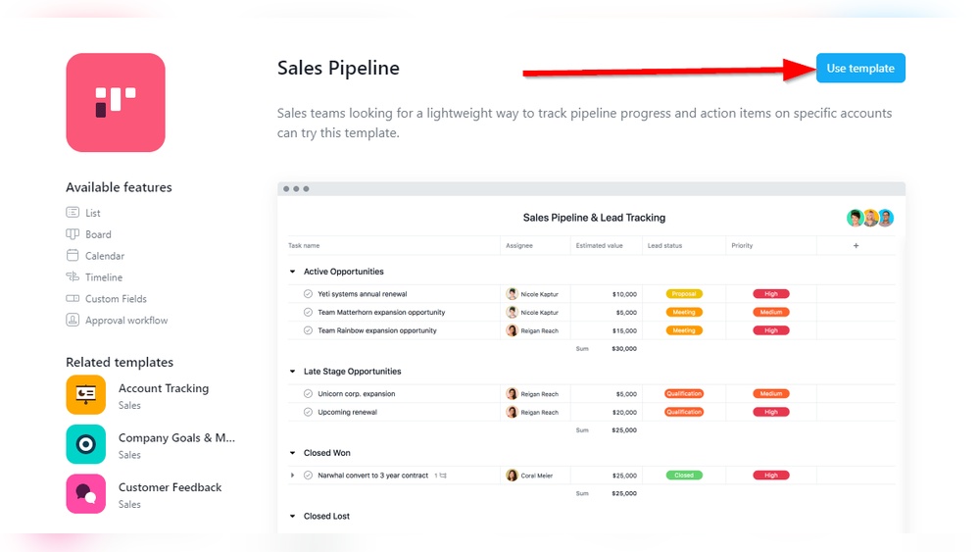
Task: Expand subtasks of Narwhal convert task
Action: pyautogui.click(x=292, y=476)
